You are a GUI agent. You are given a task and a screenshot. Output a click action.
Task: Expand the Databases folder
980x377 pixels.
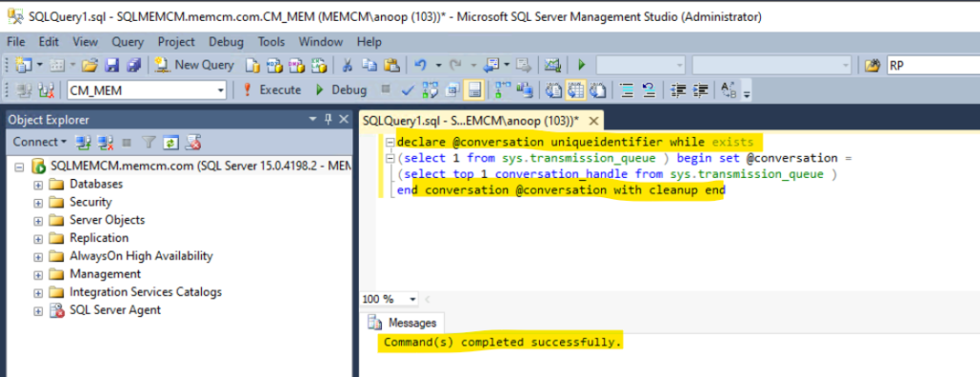[38, 185]
